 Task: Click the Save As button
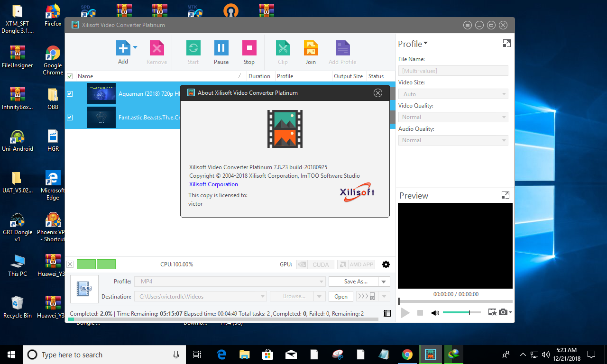tap(353, 282)
